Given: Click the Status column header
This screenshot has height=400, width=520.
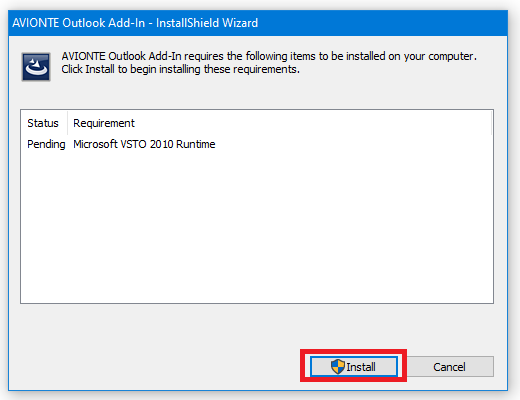Looking at the screenshot, I should pos(43,123).
